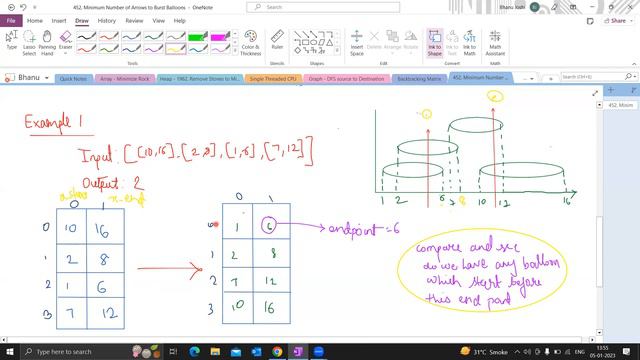Choose the yellow pen in bottom row
640x360 pixels.
click(176, 49)
